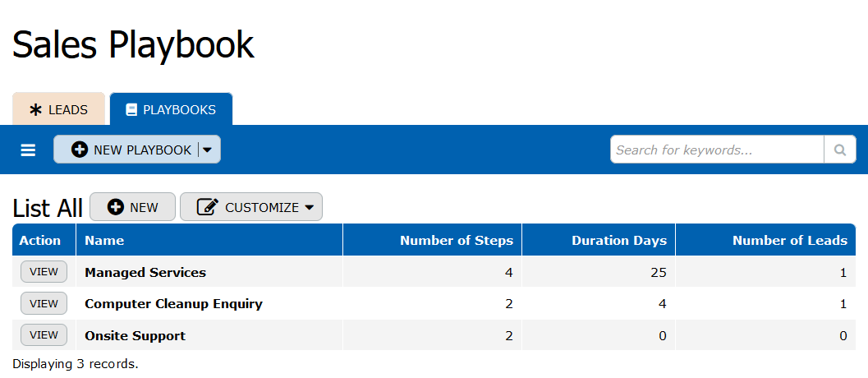
Task: Sort by Number of Steps column
Action: pyautogui.click(x=456, y=240)
